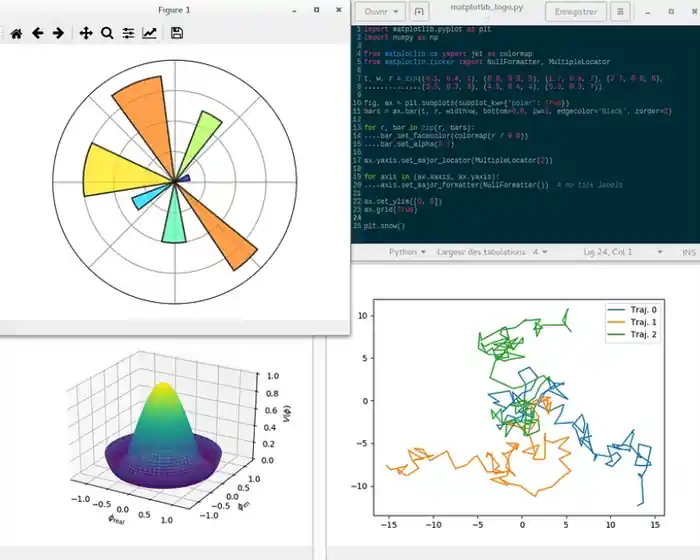Close the Figure 1 window
Image resolution: width=700 pixels, height=560 pixels.
[x=339, y=10]
